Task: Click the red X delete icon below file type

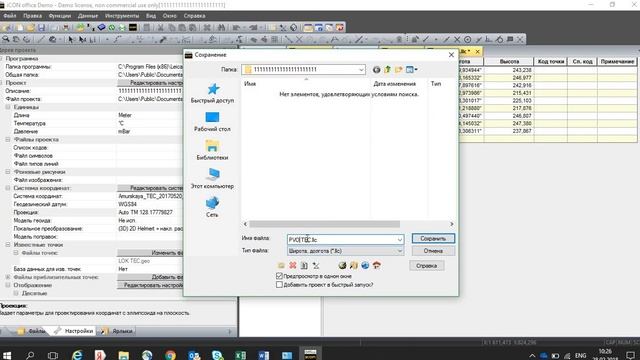Action: pos(293,266)
